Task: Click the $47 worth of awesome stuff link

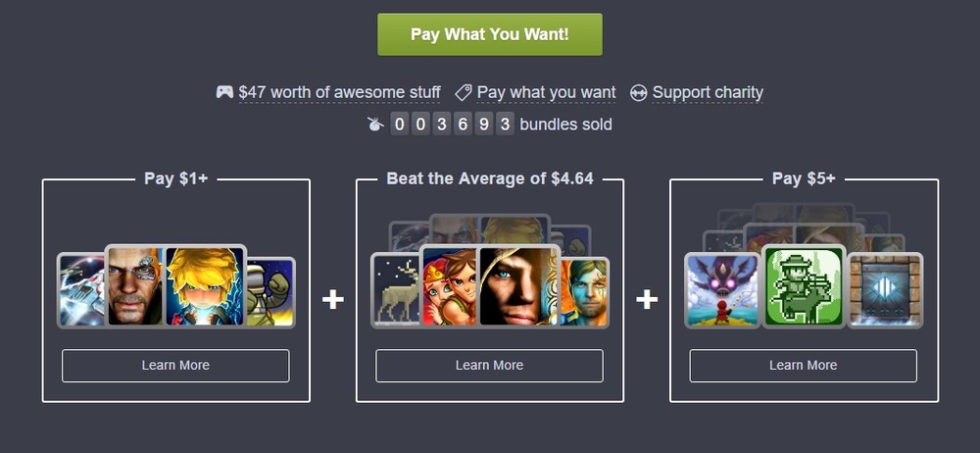Action: coord(339,92)
